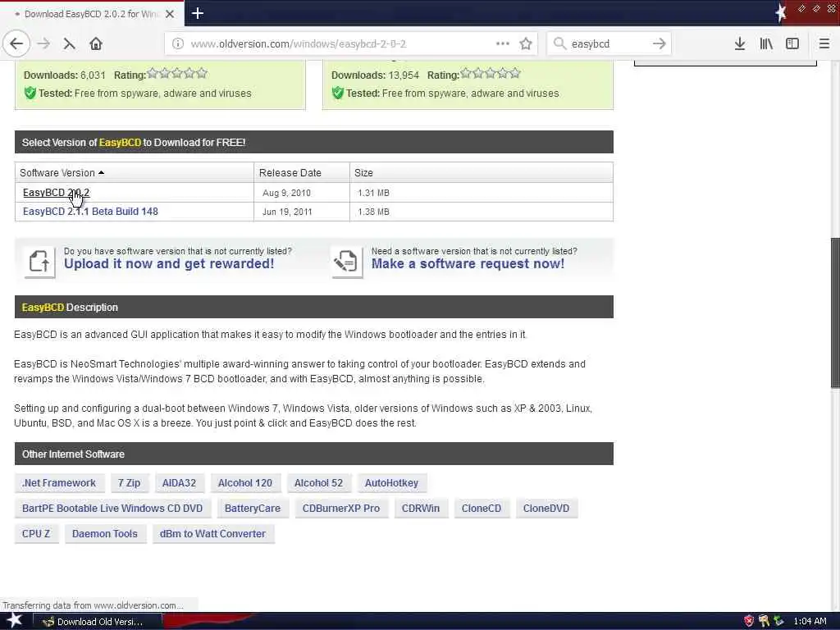Open the browser home page

coord(96,43)
